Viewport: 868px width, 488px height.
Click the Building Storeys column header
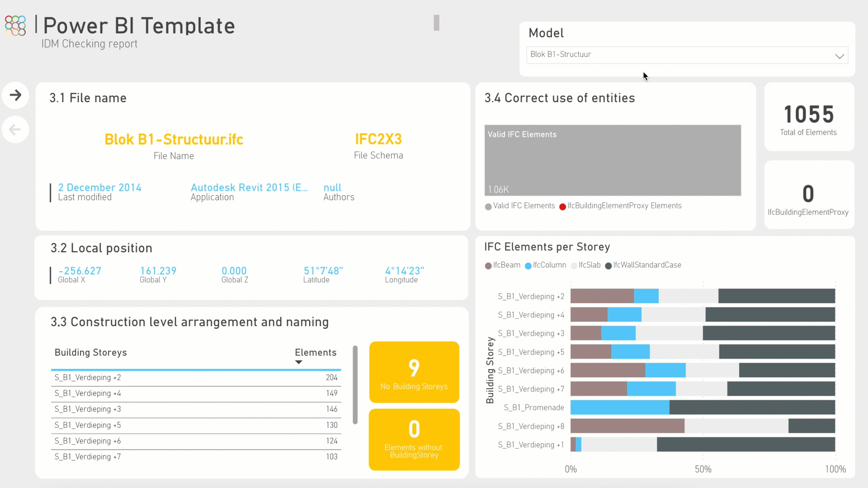[91, 352]
